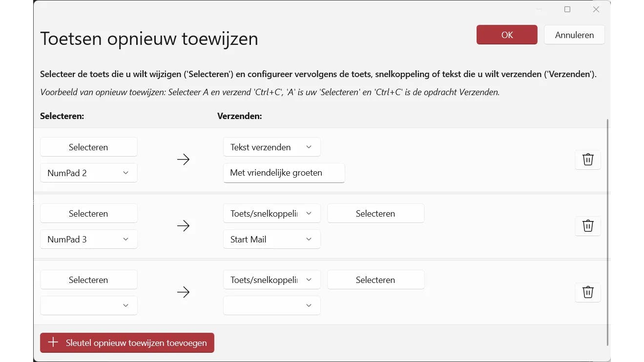Image resolution: width=644 pixels, height=362 pixels.
Task: Expand the empty source key dropdown in third row
Action: pyautogui.click(x=88, y=305)
